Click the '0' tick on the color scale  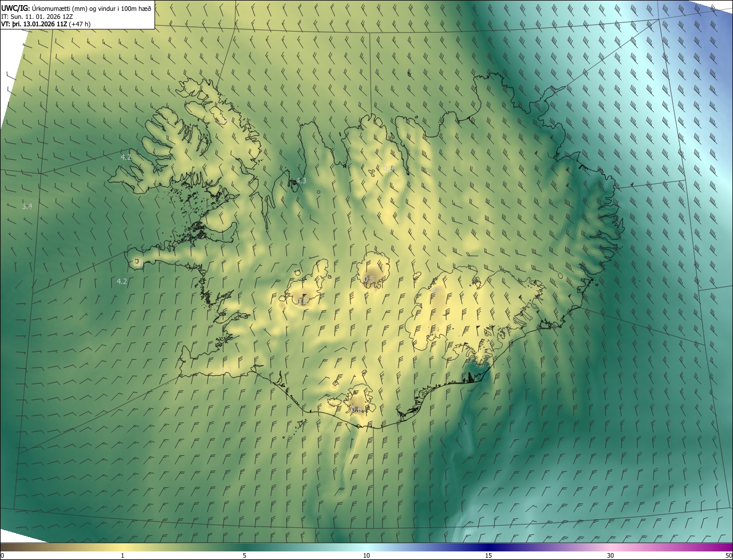click(x=2, y=556)
